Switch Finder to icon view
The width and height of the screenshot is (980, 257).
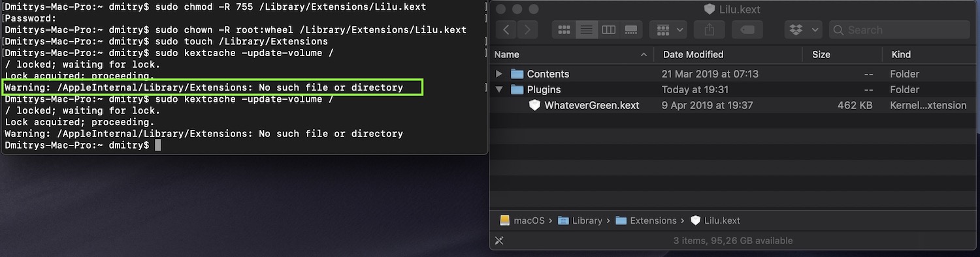tap(564, 30)
